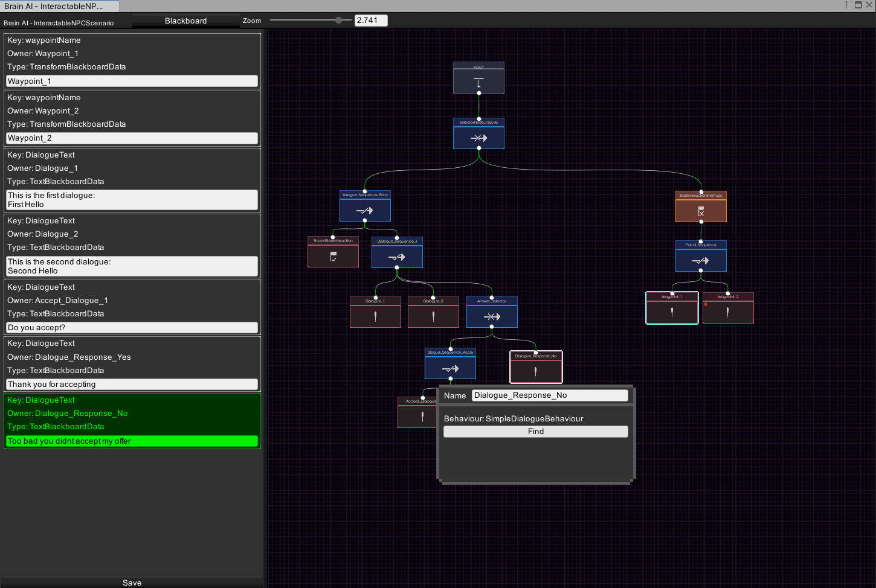The height and width of the screenshot is (588, 876).
Task: Click the red breakpoint dot on Waypoint_2
Action: click(x=706, y=304)
